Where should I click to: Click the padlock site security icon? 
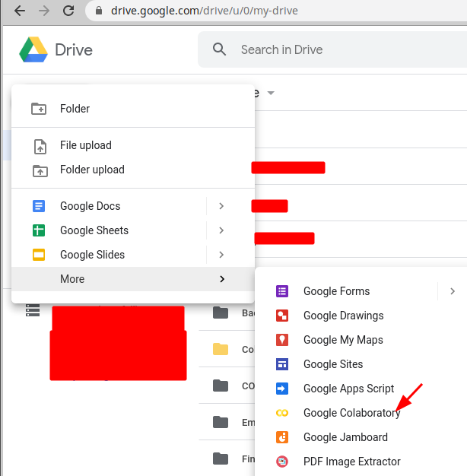pos(99,11)
